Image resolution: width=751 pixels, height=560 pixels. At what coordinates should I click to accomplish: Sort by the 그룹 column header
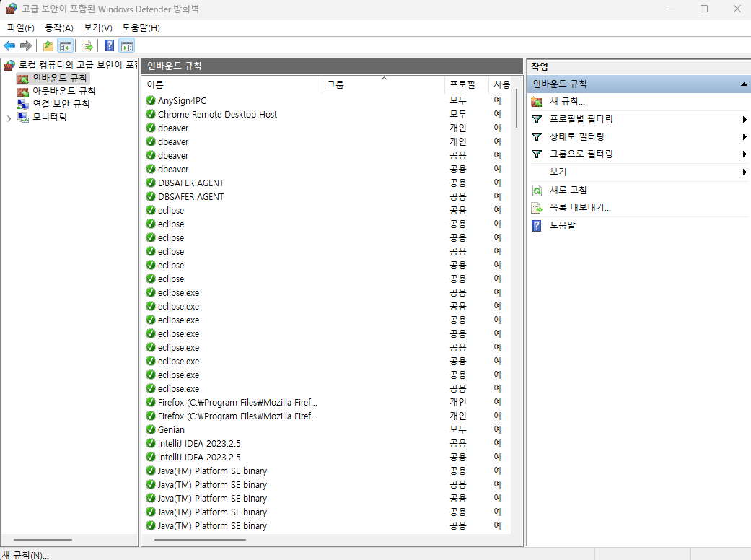click(384, 84)
